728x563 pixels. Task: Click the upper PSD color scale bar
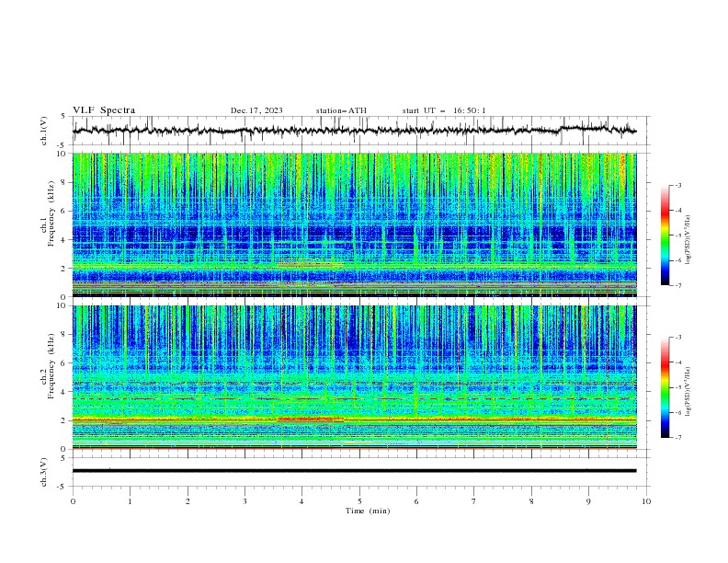(665, 236)
